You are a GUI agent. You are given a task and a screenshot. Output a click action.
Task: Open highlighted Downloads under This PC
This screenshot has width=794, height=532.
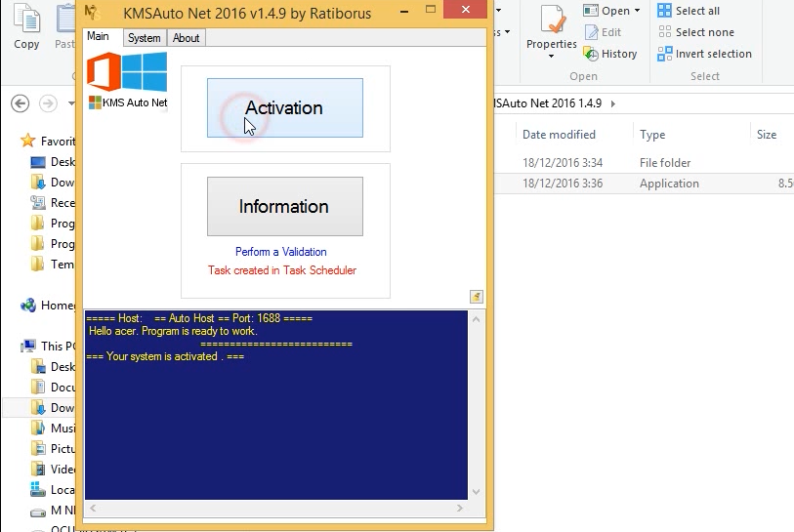pyautogui.click(x=39, y=407)
